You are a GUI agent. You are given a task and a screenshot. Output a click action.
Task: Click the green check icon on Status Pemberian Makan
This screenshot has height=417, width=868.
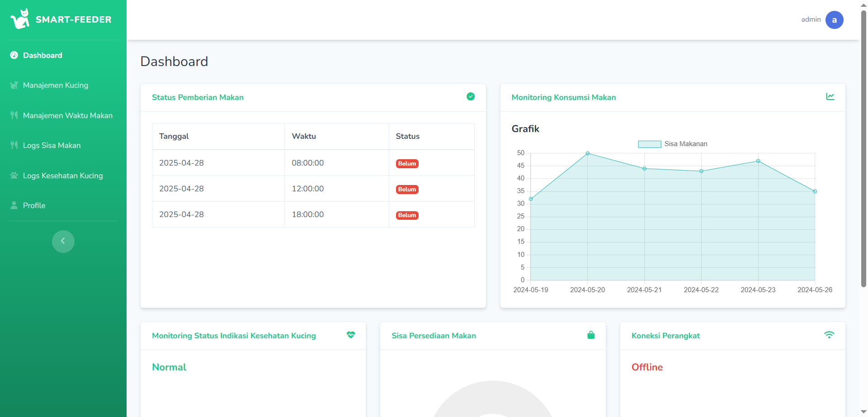tap(471, 97)
